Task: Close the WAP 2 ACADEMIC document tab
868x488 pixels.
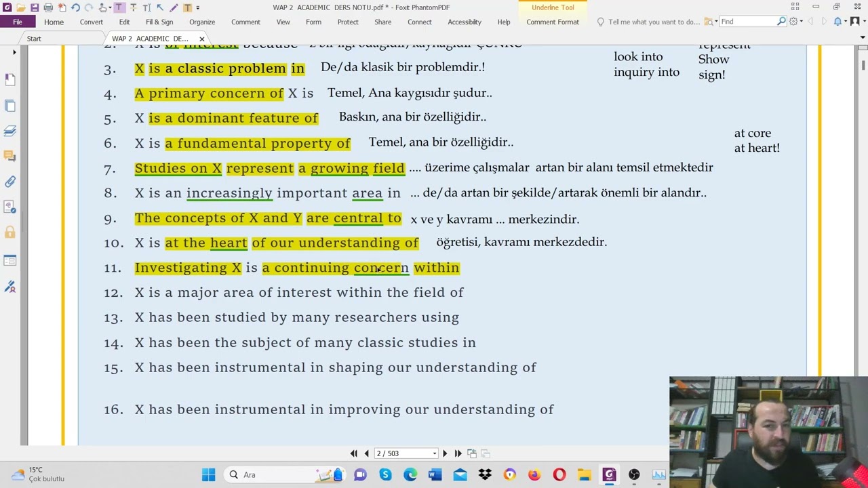Action: tap(201, 39)
